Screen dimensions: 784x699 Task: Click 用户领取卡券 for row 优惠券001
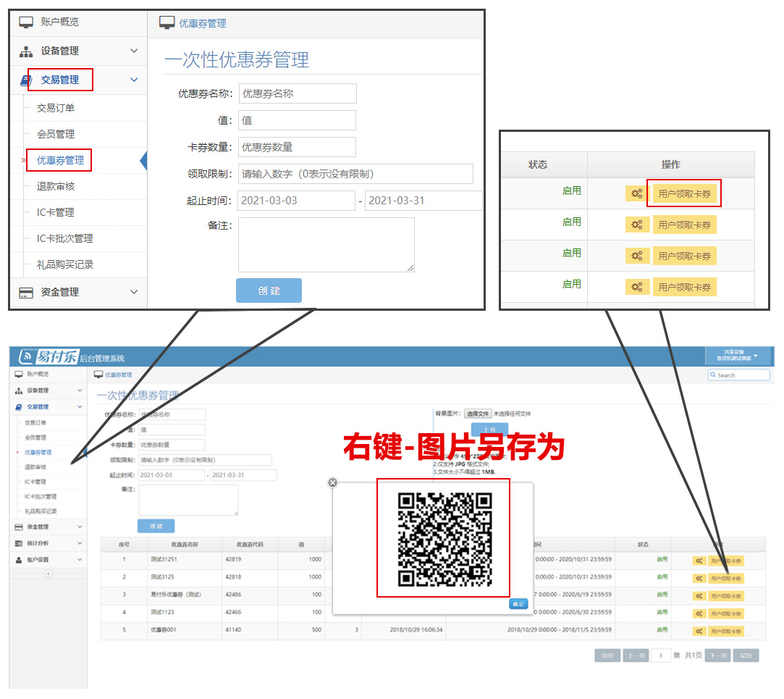click(x=725, y=631)
